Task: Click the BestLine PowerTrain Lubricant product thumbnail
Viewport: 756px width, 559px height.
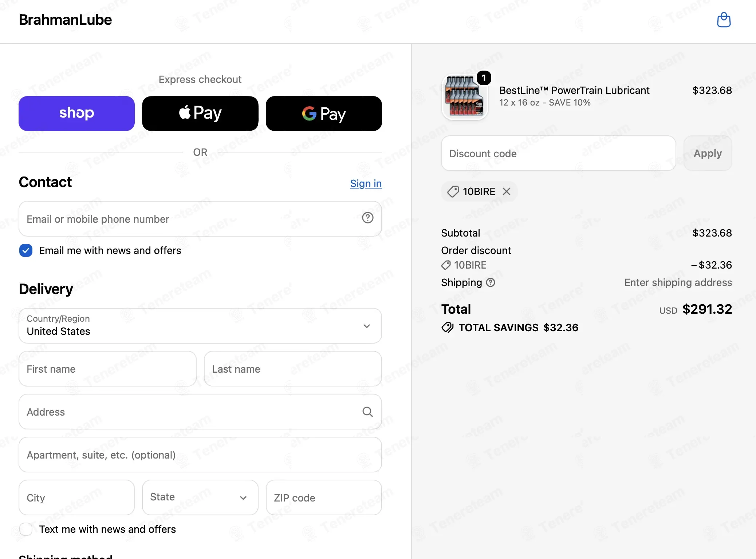Action: [464, 97]
